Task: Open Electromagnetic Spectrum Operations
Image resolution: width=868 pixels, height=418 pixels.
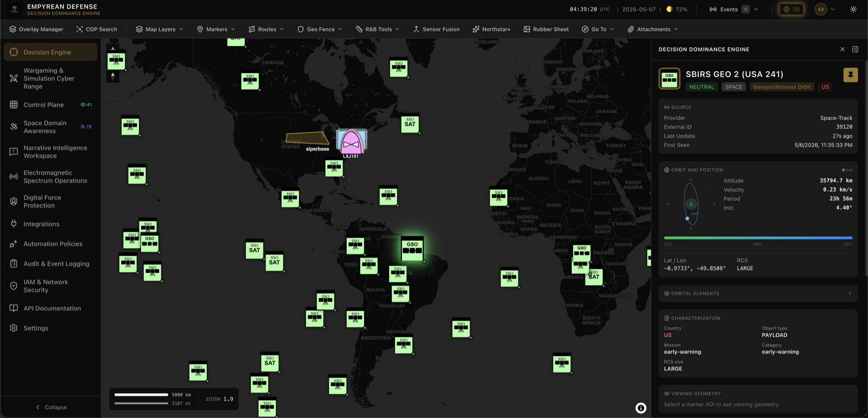Action: coord(50,177)
